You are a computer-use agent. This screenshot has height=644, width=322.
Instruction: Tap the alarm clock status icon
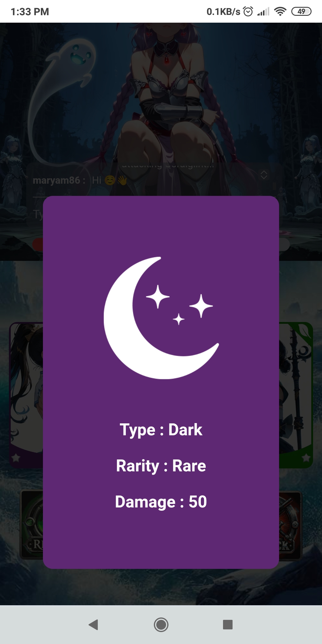(248, 11)
